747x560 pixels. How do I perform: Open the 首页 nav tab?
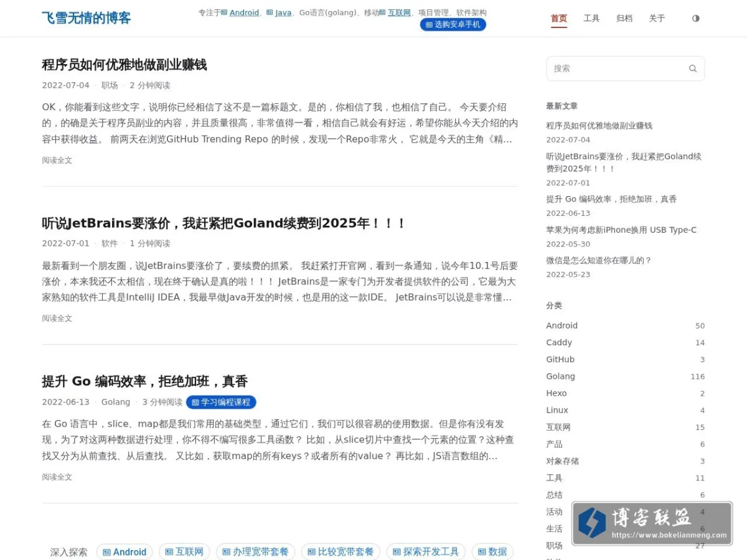tap(559, 19)
